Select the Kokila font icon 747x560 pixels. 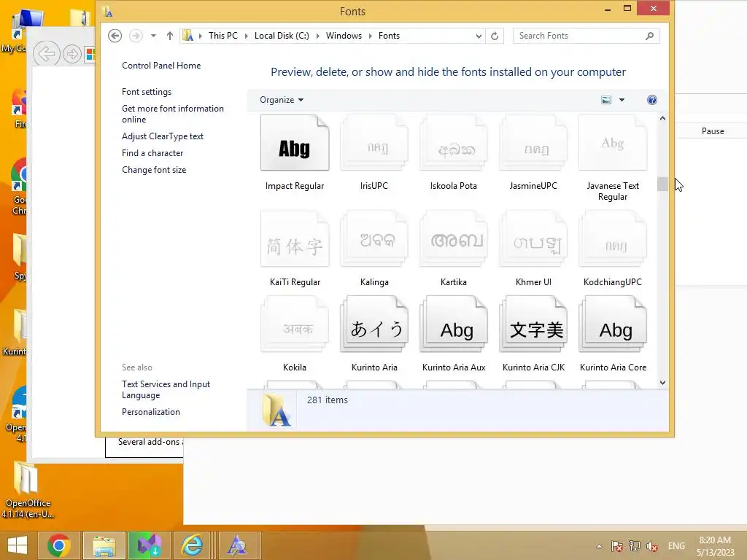tap(295, 324)
